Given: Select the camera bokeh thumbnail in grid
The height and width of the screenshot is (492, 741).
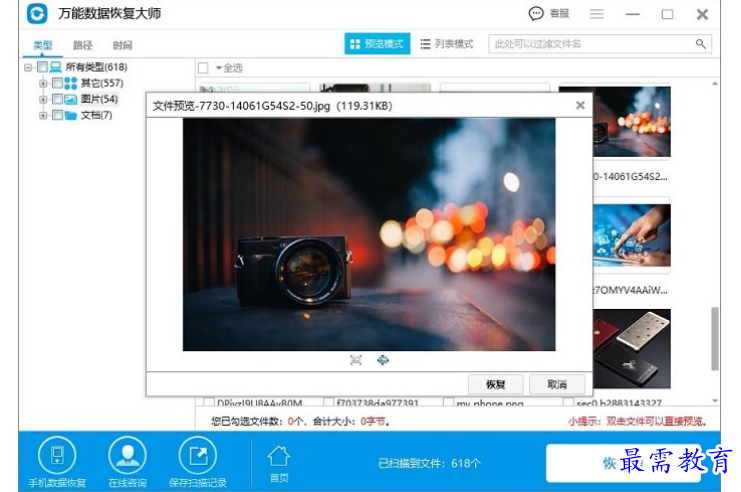Looking at the screenshot, I should click(x=632, y=121).
